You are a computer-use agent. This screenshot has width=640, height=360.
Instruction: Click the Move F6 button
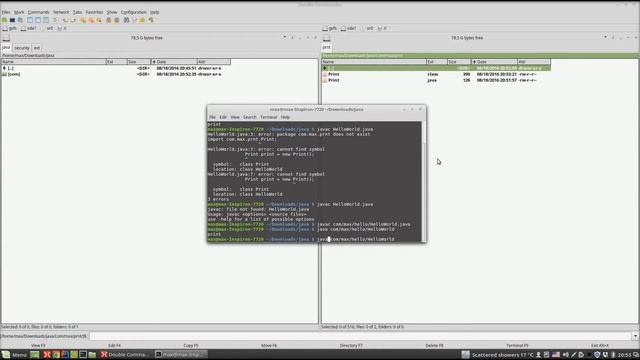[269, 346]
